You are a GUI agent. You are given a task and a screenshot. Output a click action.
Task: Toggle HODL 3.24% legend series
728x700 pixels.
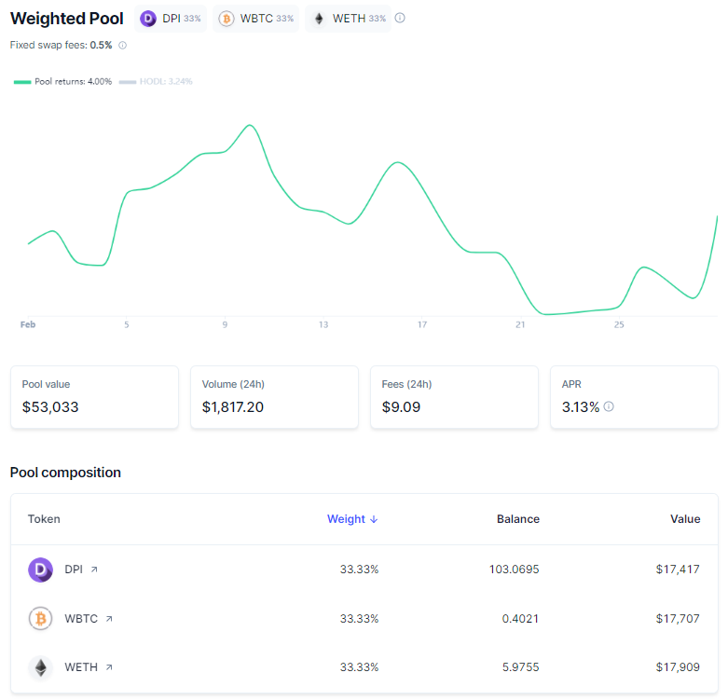tap(156, 82)
